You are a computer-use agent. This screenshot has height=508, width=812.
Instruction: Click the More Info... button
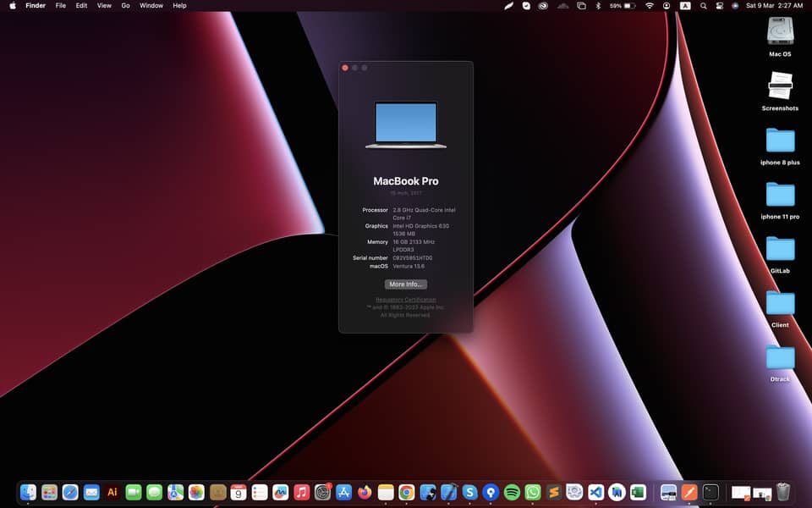(406, 284)
